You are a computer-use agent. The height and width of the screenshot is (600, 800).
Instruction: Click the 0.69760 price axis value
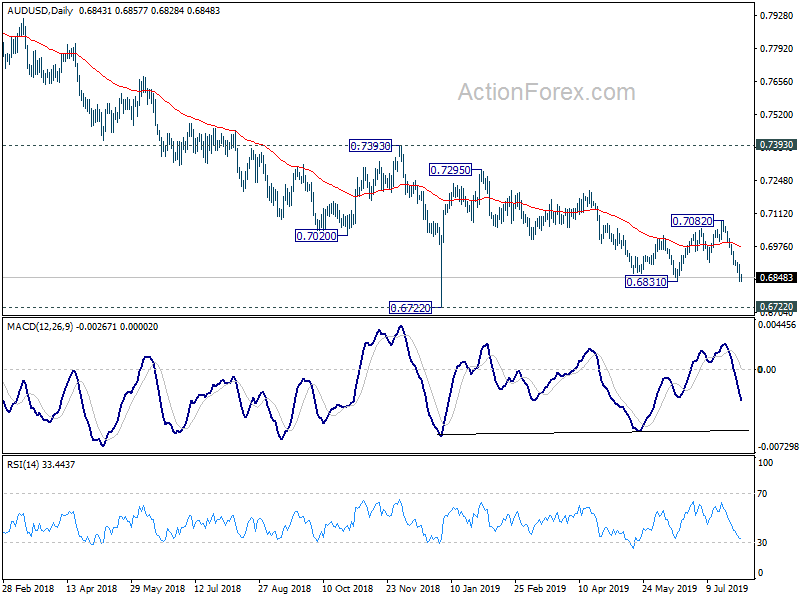[777, 246]
